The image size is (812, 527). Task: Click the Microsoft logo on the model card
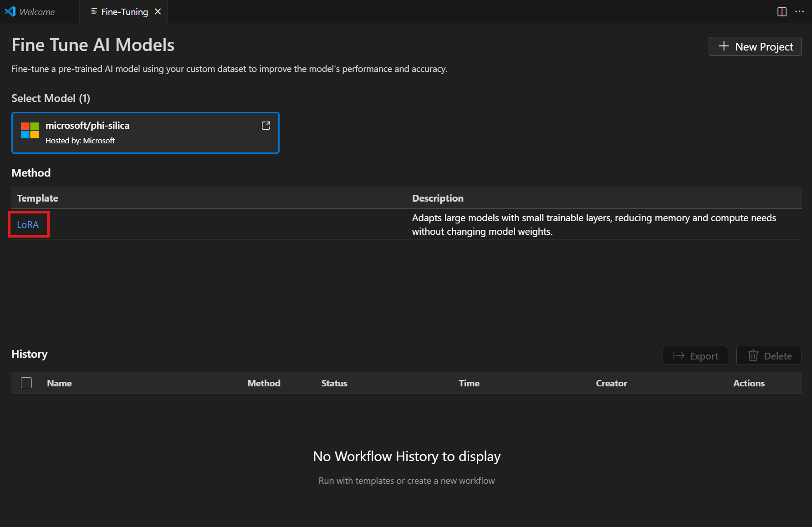29,131
